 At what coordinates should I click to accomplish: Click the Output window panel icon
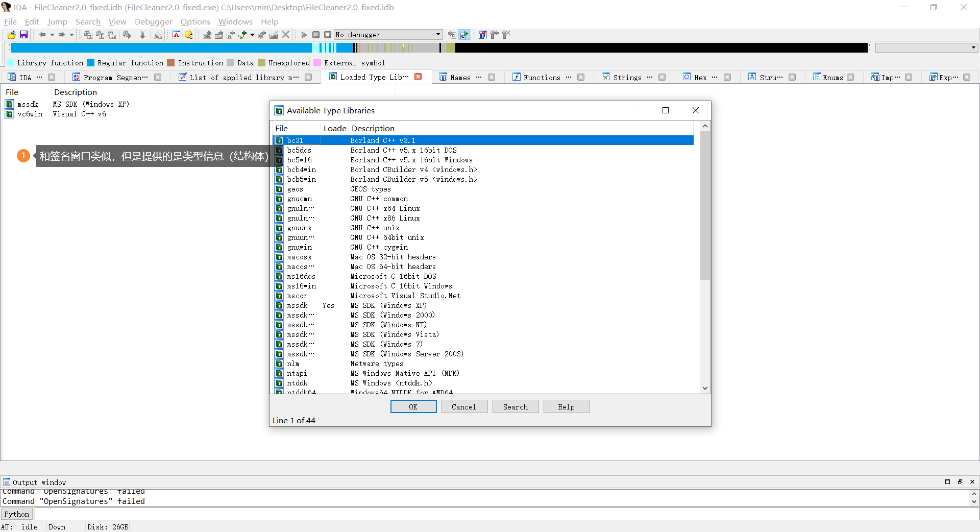pyautogui.click(x=7, y=482)
